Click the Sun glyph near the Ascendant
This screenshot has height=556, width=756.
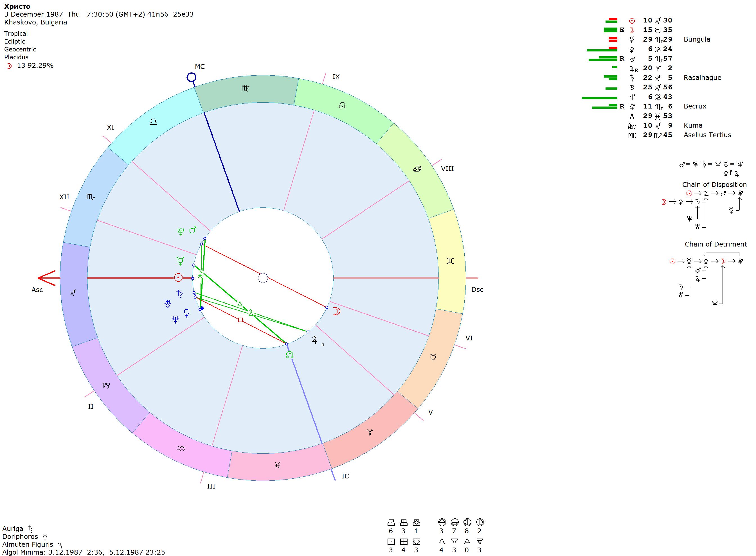(178, 278)
